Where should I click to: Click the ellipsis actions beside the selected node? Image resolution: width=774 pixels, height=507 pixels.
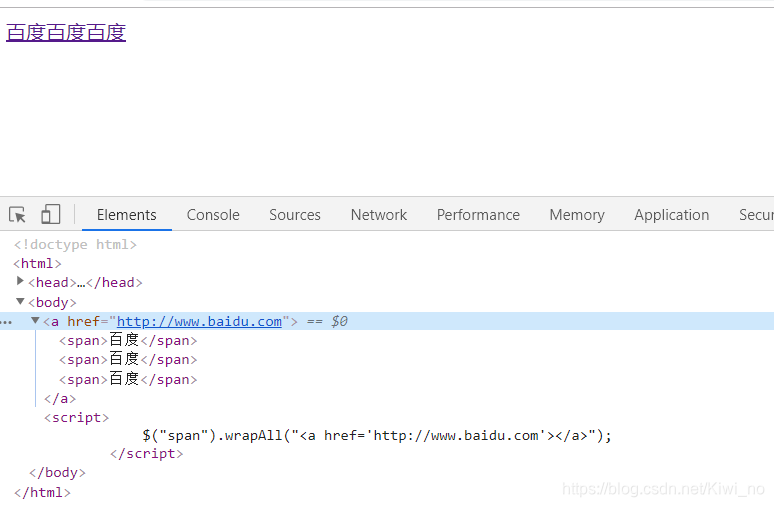pos(6,322)
